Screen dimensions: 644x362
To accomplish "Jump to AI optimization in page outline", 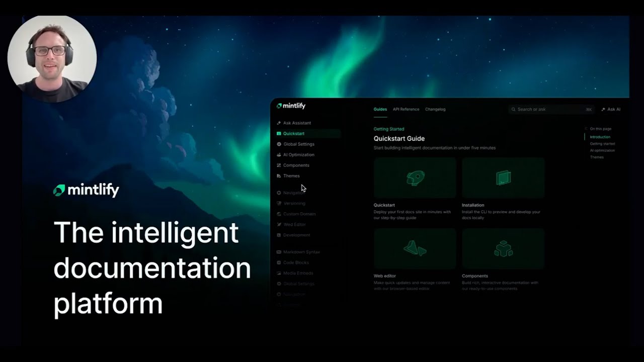I will coord(602,150).
